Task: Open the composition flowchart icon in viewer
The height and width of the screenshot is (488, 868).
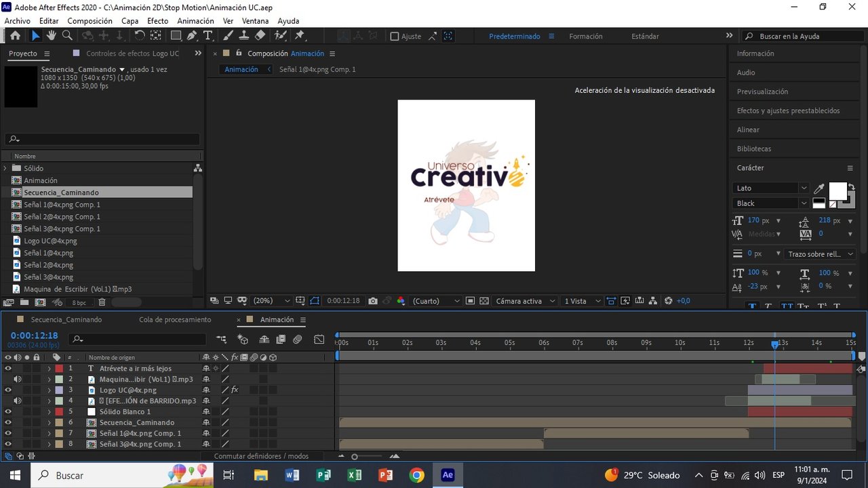Action: [x=652, y=301]
